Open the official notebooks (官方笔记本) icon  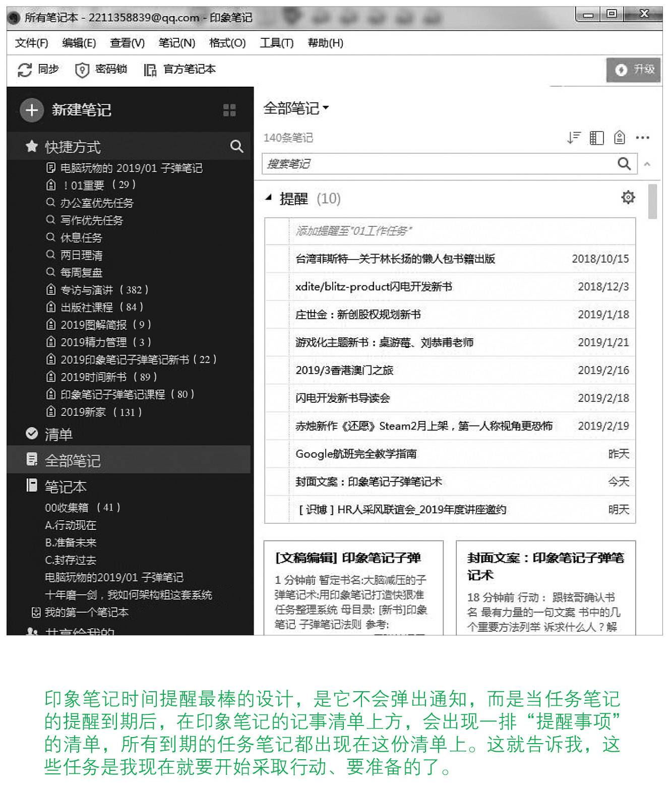pos(150,70)
